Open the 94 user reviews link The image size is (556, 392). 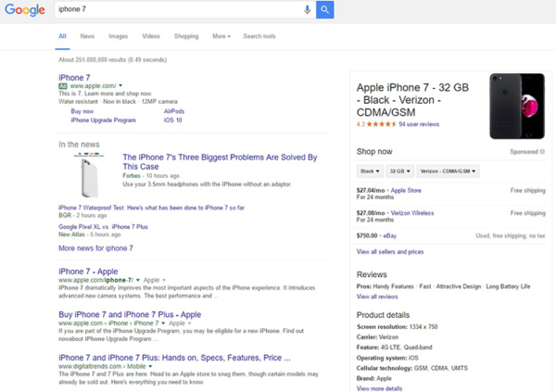coord(419,124)
